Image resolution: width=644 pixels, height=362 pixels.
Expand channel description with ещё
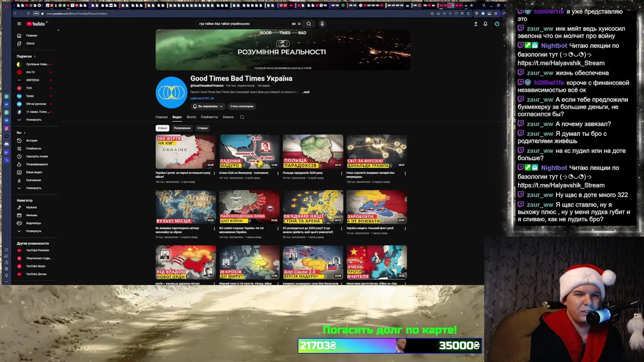tap(306, 93)
